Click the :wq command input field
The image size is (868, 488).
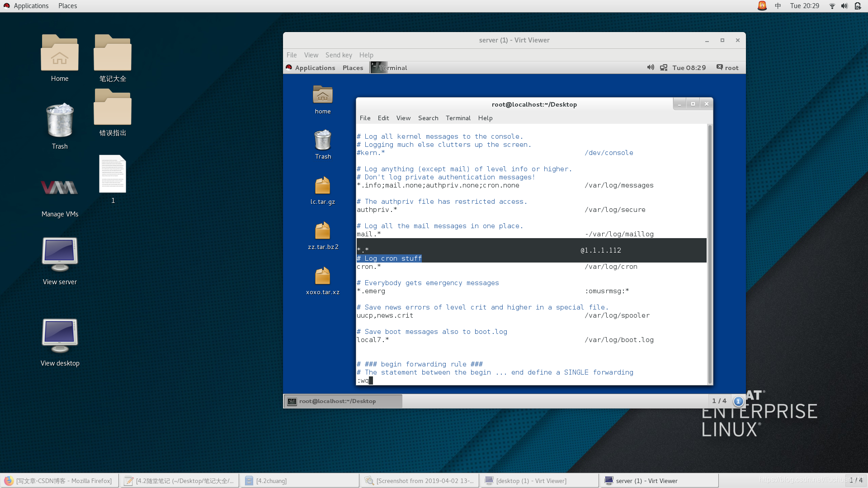tap(364, 380)
